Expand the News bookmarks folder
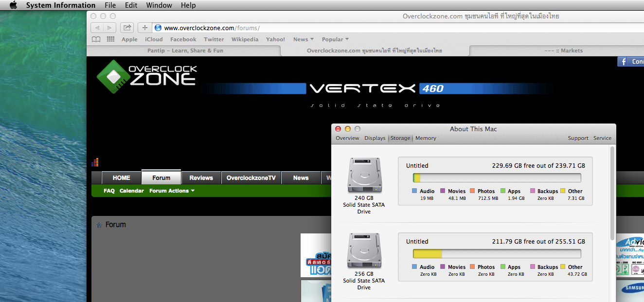Screen dimensions: 644x302 pos(303,39)
